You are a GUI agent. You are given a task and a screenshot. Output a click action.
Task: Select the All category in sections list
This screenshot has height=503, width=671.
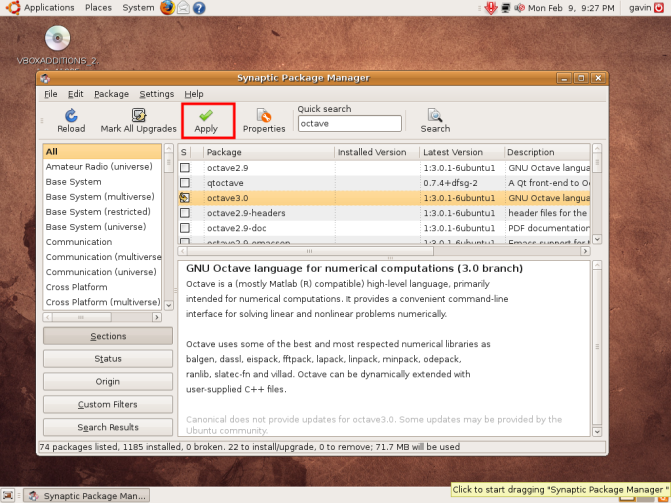click(x=102, y=152)
